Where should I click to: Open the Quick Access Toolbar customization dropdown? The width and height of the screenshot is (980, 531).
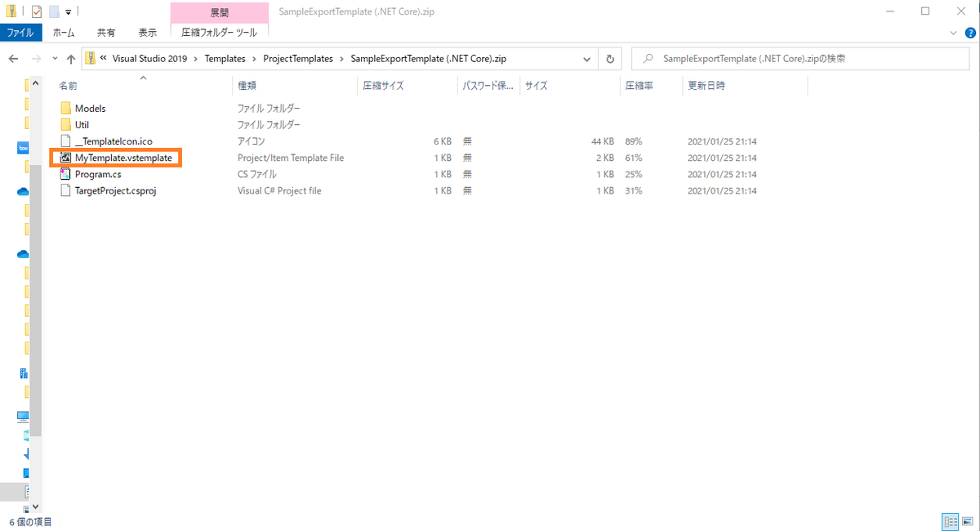[x=67, y=11]
